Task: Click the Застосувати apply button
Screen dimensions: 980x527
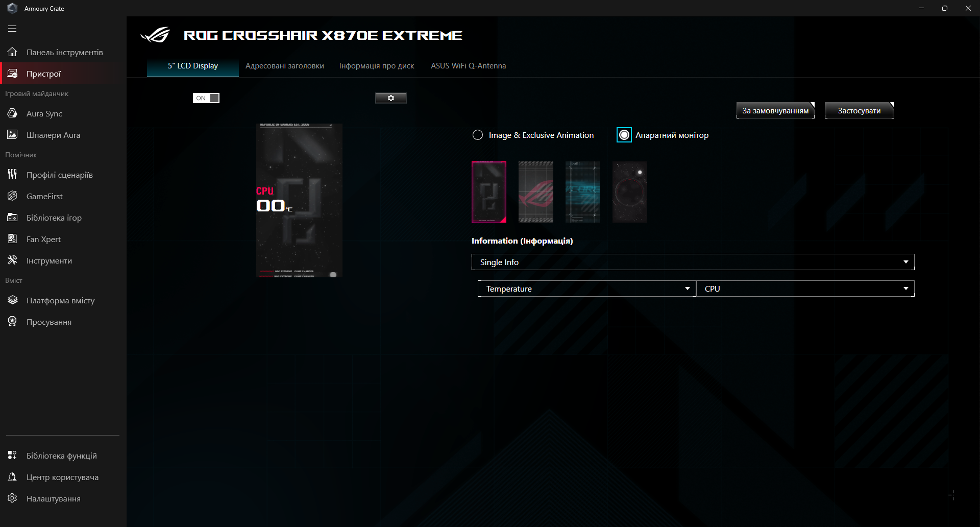Action: click(x=860, y=110)
